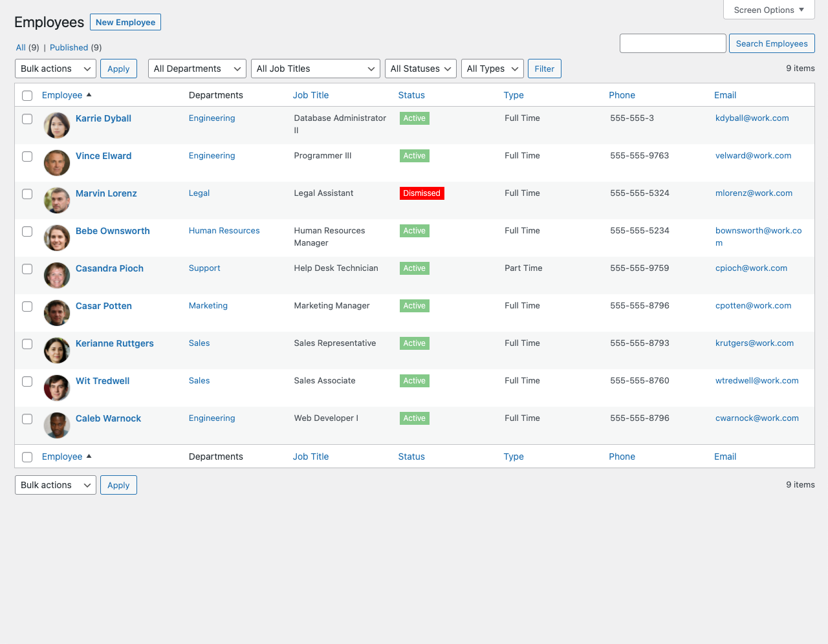This screenshot has height=644, width=828.
Task: Click Wit Tredwell's avatar photo
Action: [x=57, y=388]
